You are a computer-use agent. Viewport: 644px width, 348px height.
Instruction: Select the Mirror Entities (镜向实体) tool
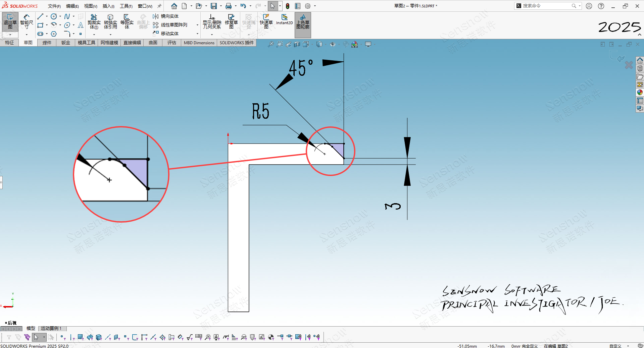[x=166, y=16]
